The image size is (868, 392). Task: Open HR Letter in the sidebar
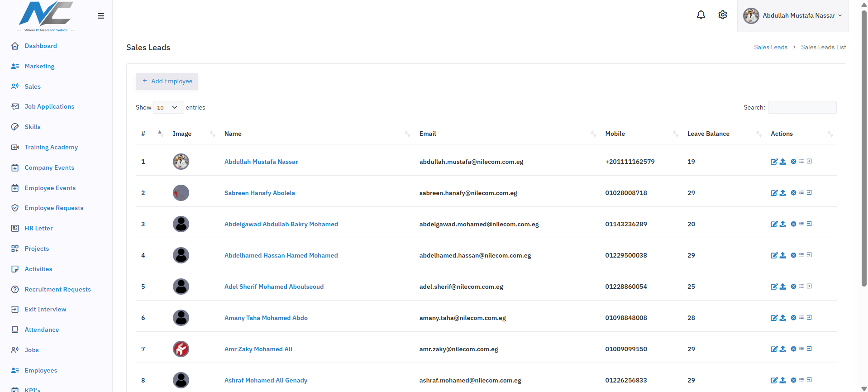click(38, 228)
